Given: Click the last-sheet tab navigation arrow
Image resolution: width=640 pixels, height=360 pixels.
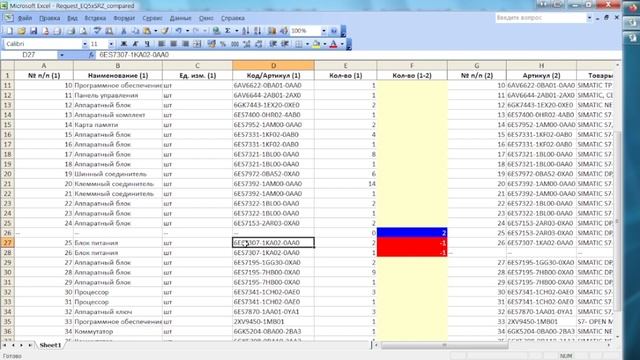Looking at the screenshot, I should (30, 345).
